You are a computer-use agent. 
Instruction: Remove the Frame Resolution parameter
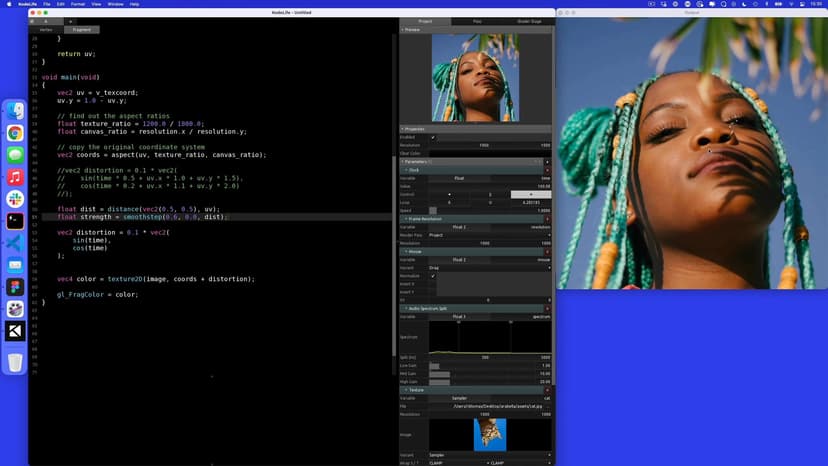coord(547,219)
